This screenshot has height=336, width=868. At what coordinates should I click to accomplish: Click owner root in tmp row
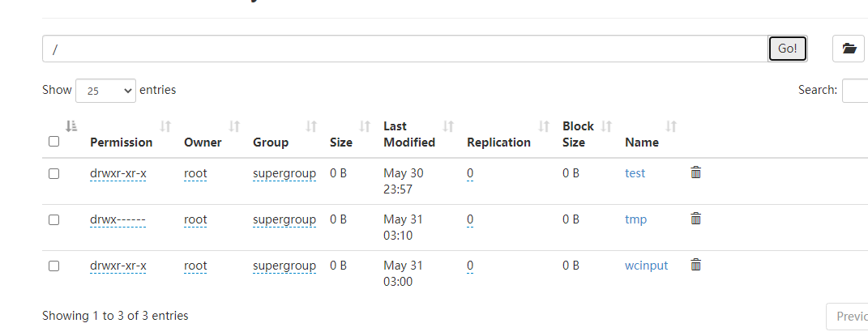[195, 219]
